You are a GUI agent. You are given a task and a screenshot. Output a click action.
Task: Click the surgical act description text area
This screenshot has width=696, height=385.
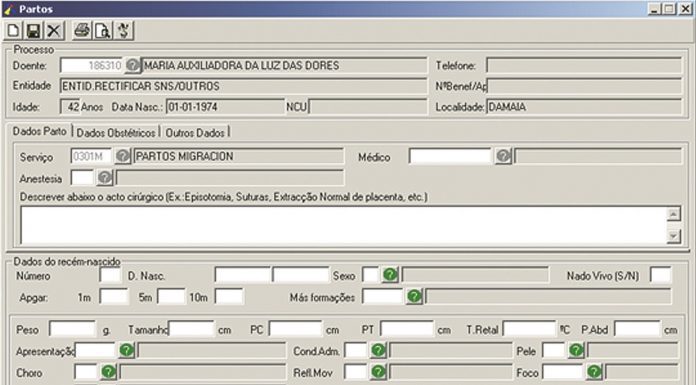pos(343,225)
